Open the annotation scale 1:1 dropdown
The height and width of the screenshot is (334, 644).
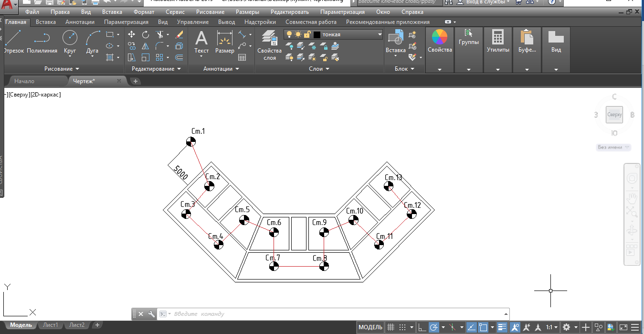pyautogui.click(x=551, y=327)
